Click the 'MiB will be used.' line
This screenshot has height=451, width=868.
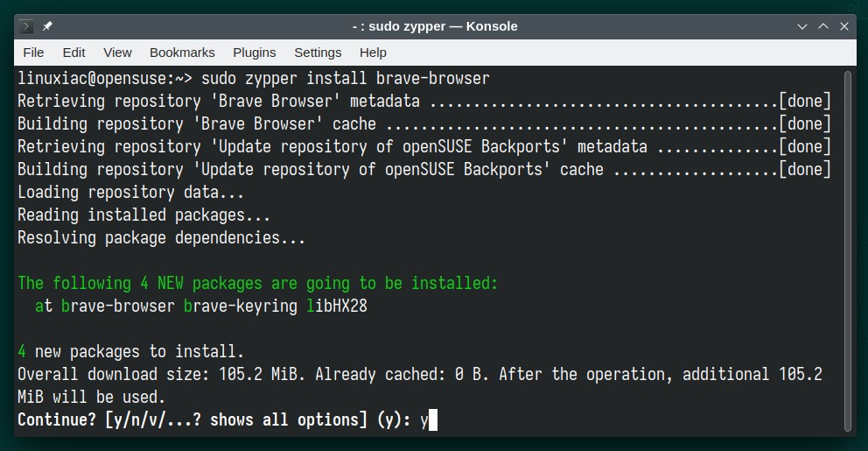91,397
